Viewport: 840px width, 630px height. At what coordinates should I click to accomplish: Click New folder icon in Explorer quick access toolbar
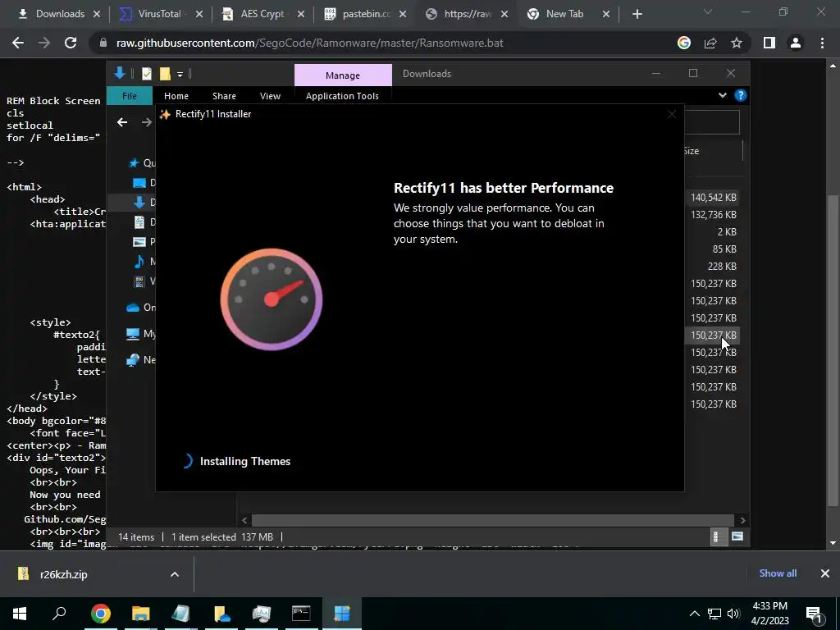click(x=165, y=74)
